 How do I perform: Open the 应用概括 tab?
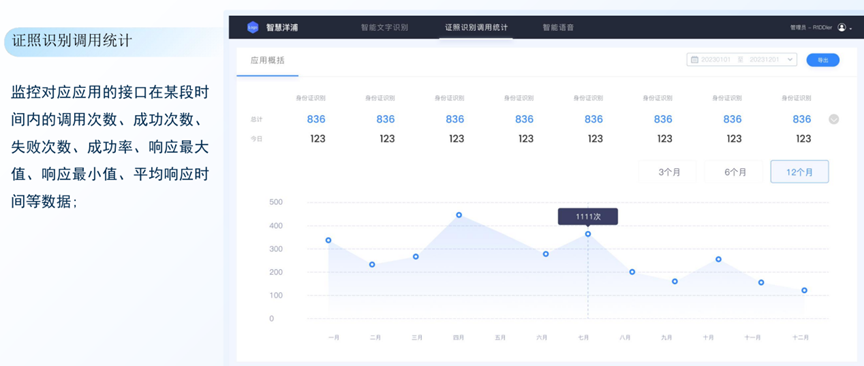tap(268, 61)
